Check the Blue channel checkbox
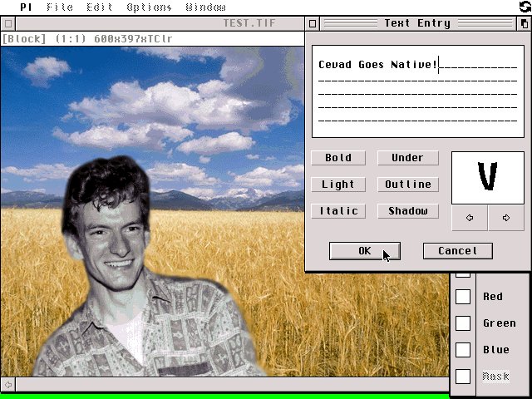532x399 pixels. pos(463,350)
